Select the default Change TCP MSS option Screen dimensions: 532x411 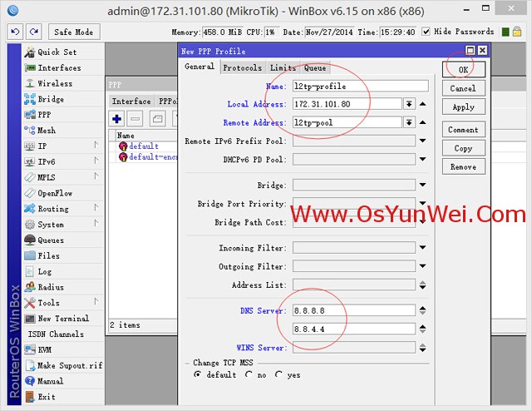[x=197, y=374]
